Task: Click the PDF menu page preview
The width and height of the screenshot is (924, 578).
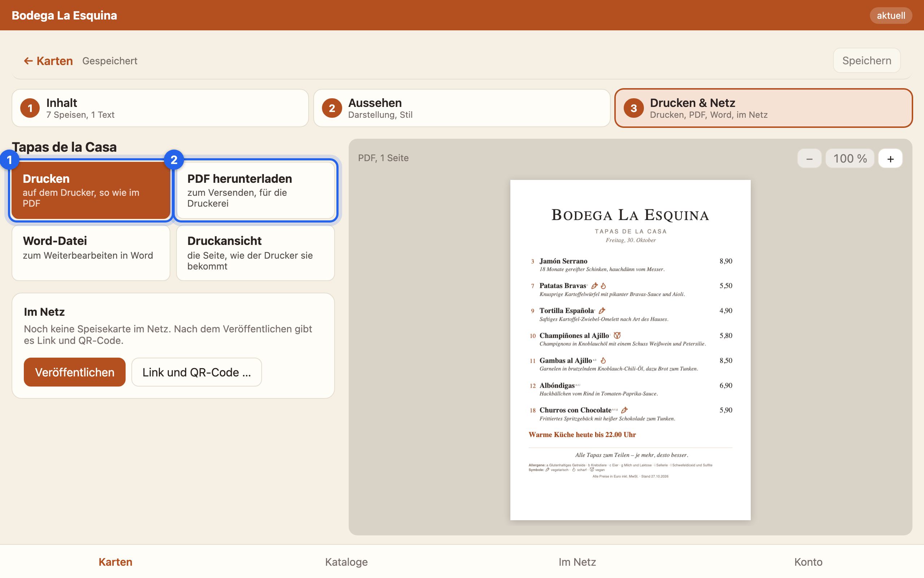Action: pyautogui.click(x=630, y=350)
